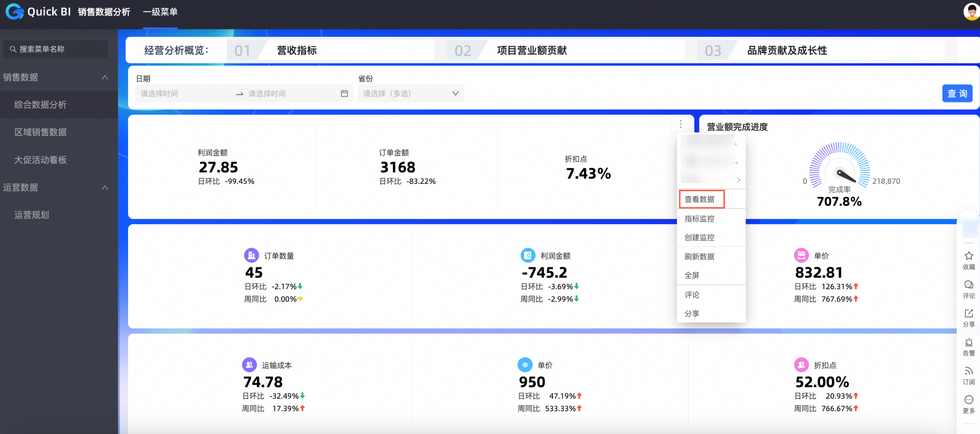Open the 告警 alarm bell icon

coord(968,342)
